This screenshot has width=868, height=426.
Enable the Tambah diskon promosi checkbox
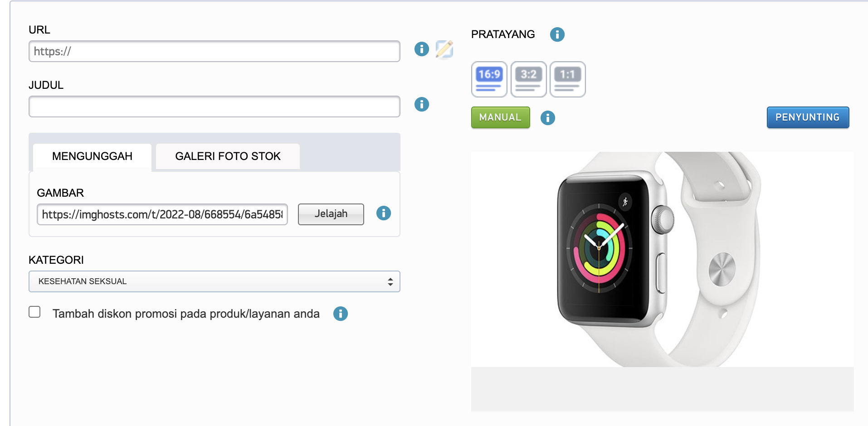[34, 312]
